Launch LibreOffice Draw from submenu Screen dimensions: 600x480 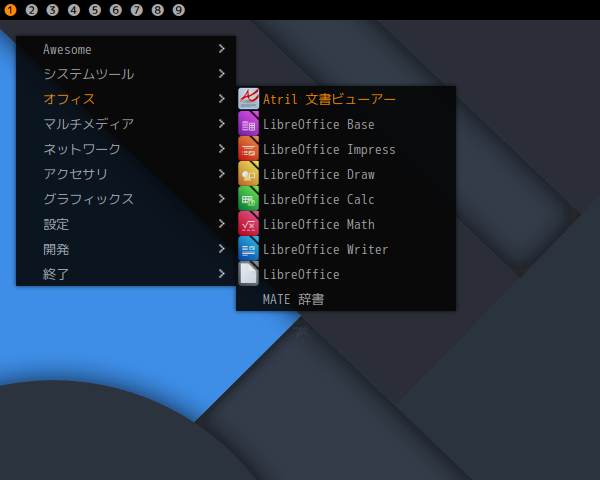(346, 174)
